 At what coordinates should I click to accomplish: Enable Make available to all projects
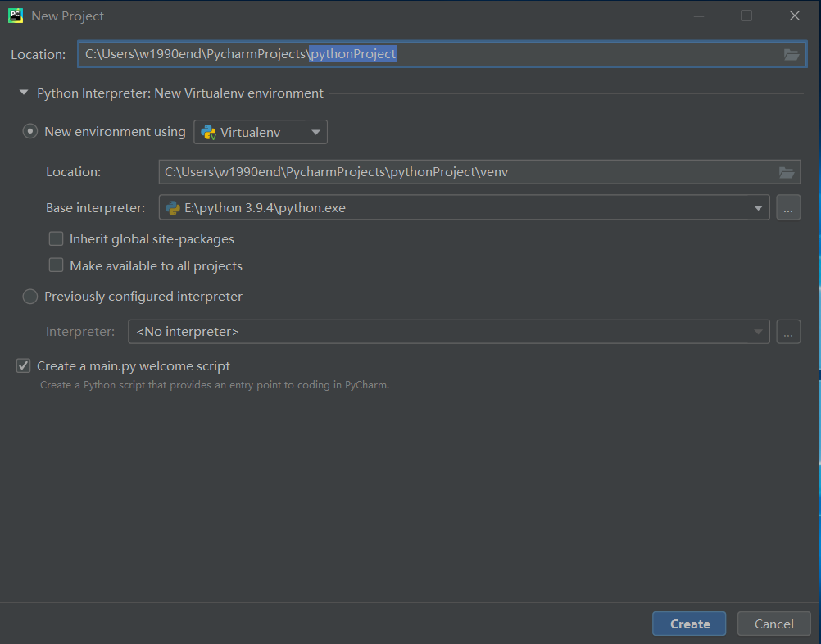click(56, 265)
